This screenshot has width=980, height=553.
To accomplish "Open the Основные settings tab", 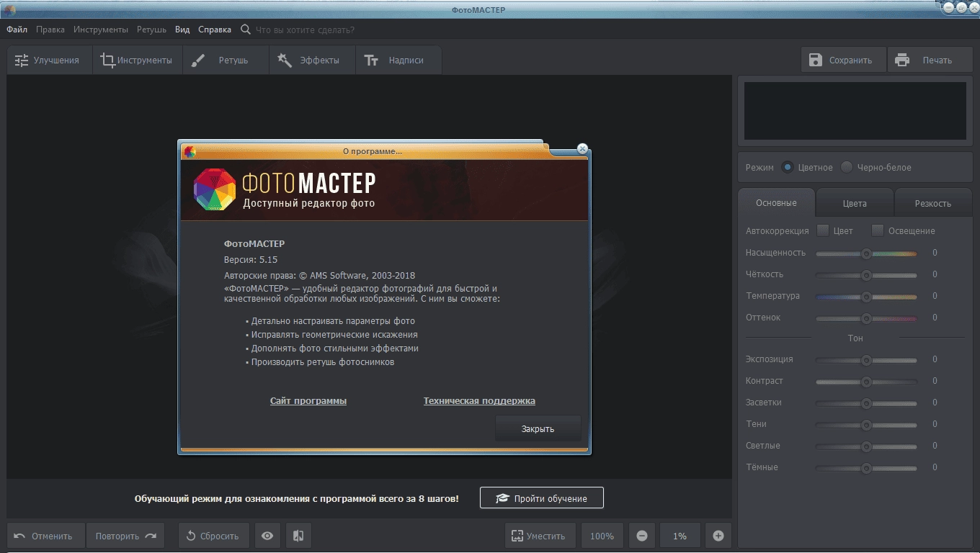I will [776, 203].
